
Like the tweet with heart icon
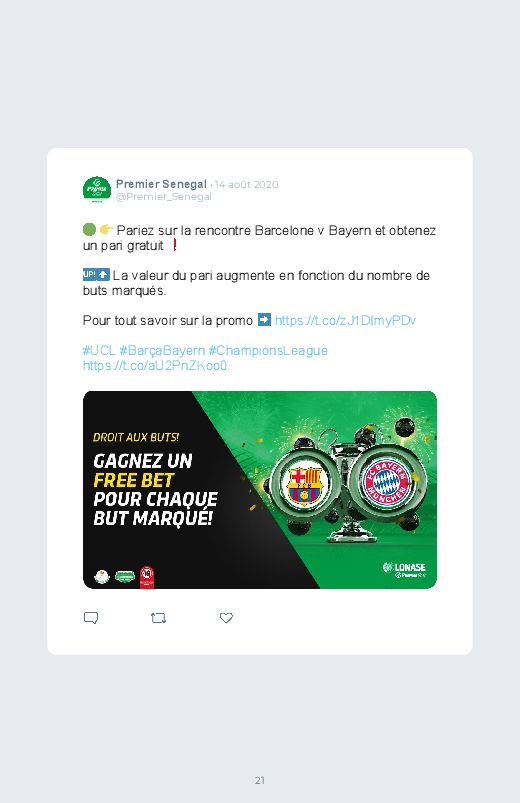click(x=226, y=618)
